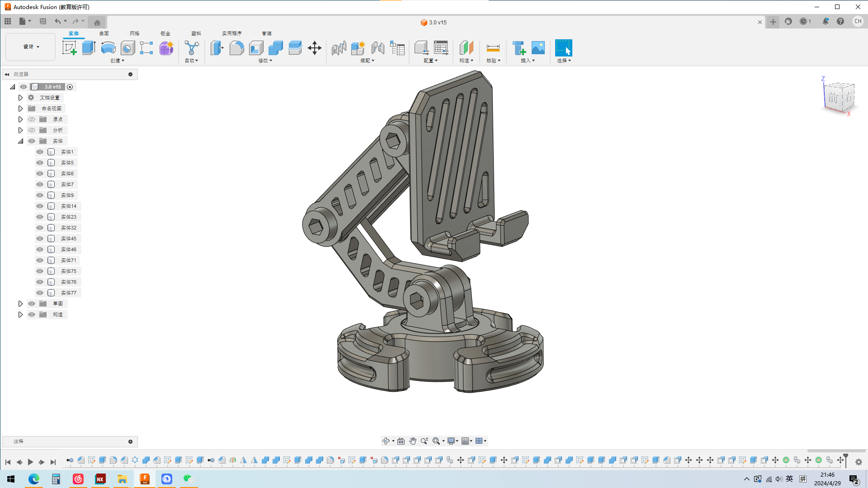
Task: Open the 修改 dropdown menu
Action: coord(265,61)
